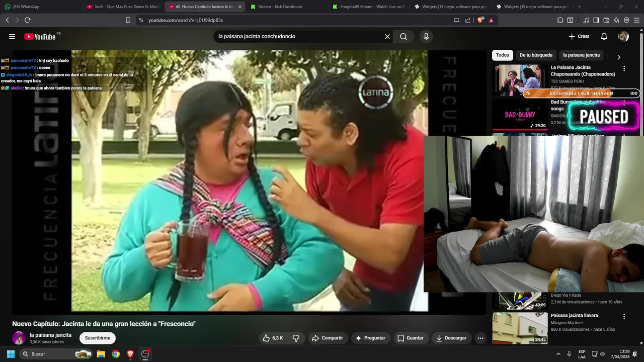The height and width of the screenshot is (362, 644).
Task: Click the Suscribirme button
Action: 98,338
